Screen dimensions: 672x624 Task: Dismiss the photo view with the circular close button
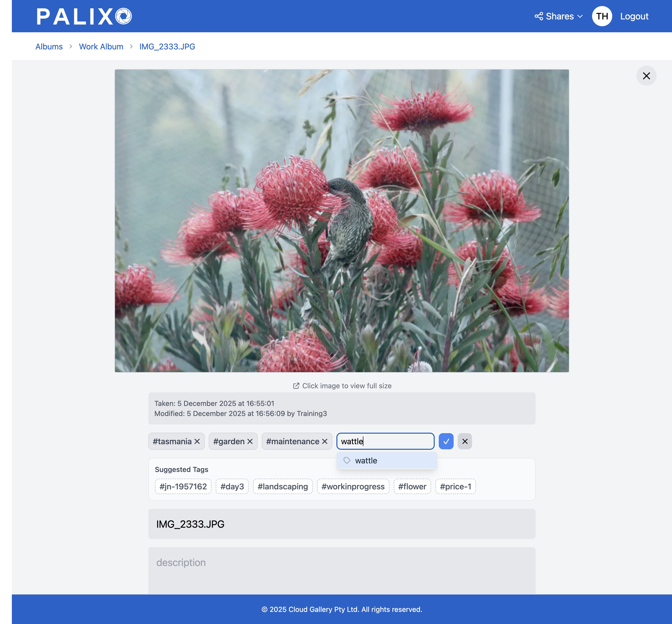coord(646,76)
